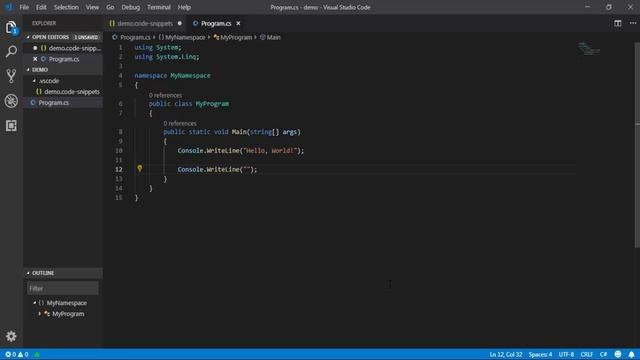Open the Source Control view
The height and width of the screenshot is (360, 640).
coord(11,76)
